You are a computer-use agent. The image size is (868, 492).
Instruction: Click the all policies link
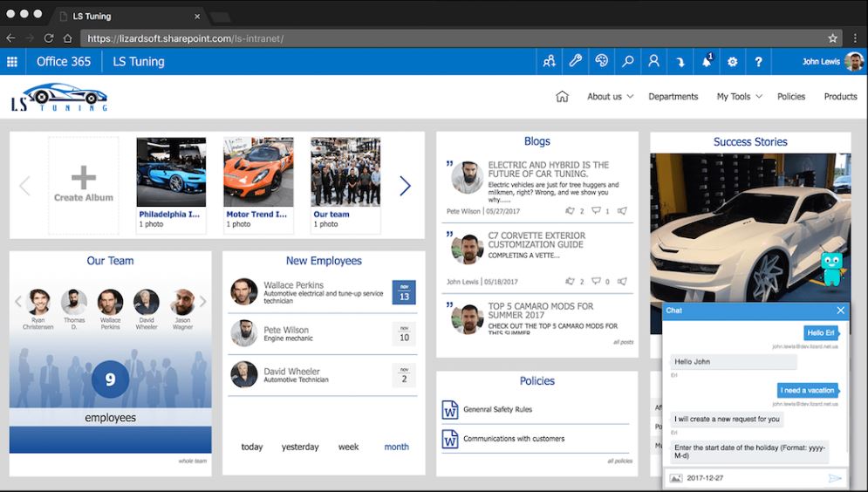[620, 461]
